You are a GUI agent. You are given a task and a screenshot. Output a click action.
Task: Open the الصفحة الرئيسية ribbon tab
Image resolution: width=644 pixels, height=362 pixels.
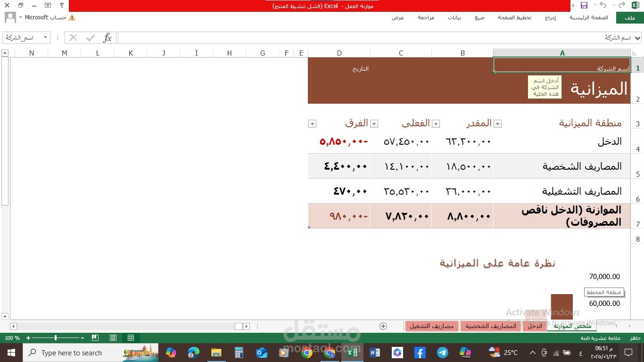pyautogui.click(x=589, y=17)
